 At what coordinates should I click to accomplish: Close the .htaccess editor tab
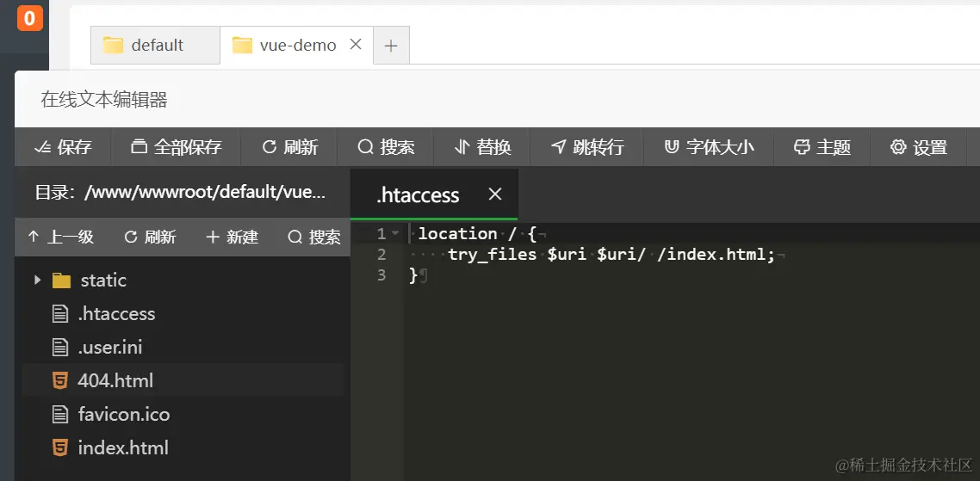[495, 194]
